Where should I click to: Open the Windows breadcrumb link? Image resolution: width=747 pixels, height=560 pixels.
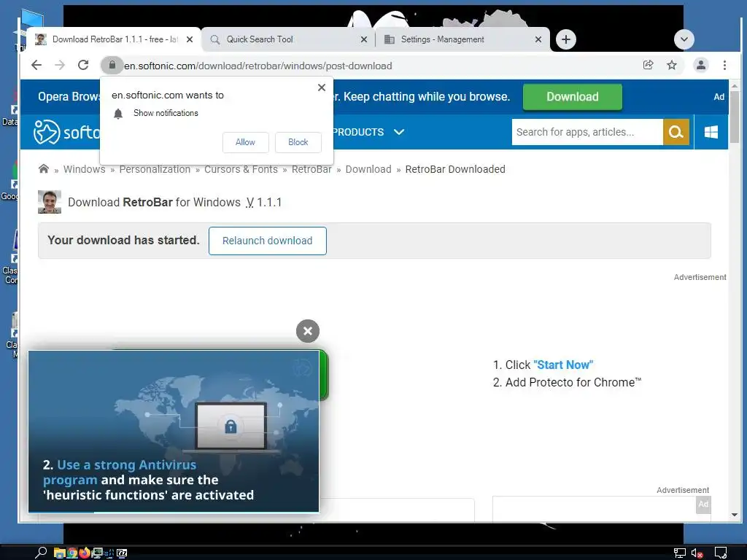click(85, 169)
